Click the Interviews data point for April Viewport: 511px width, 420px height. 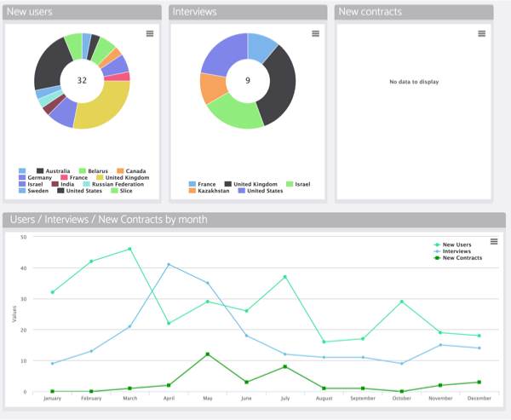[169, 264]
